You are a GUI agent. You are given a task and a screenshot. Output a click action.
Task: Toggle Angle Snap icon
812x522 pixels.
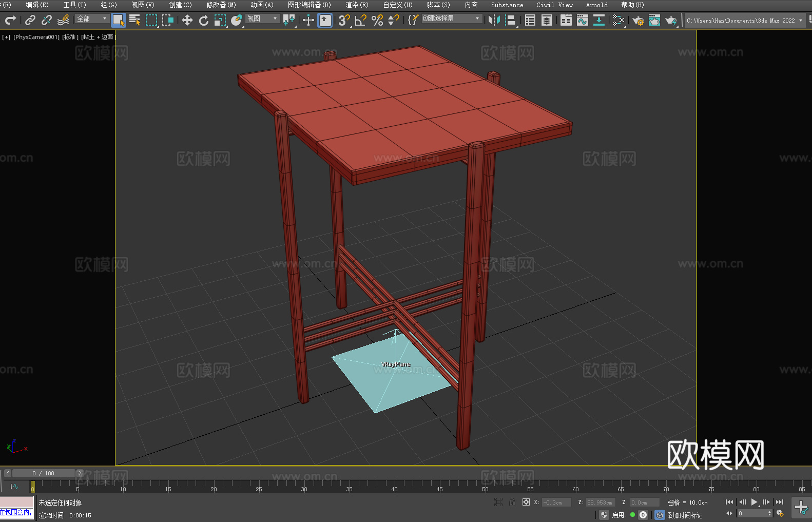(x=361, y=20)
